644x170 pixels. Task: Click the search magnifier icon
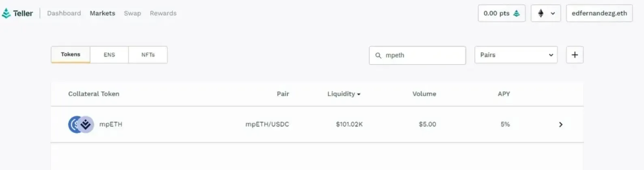(378, 56)
